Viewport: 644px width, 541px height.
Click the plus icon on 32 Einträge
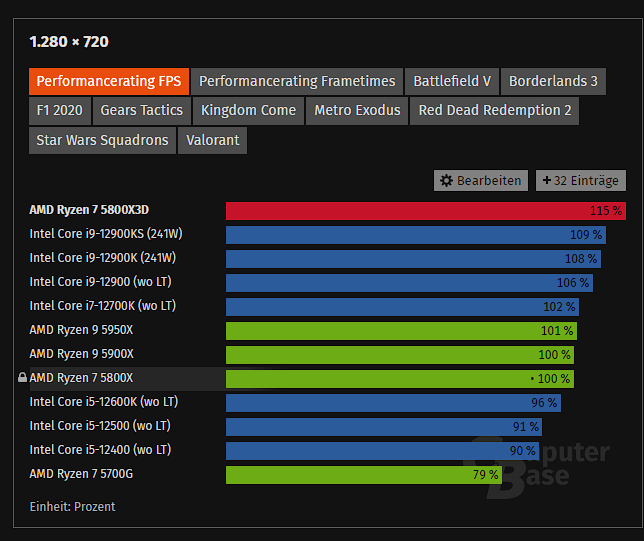click(x=547, y=180)
